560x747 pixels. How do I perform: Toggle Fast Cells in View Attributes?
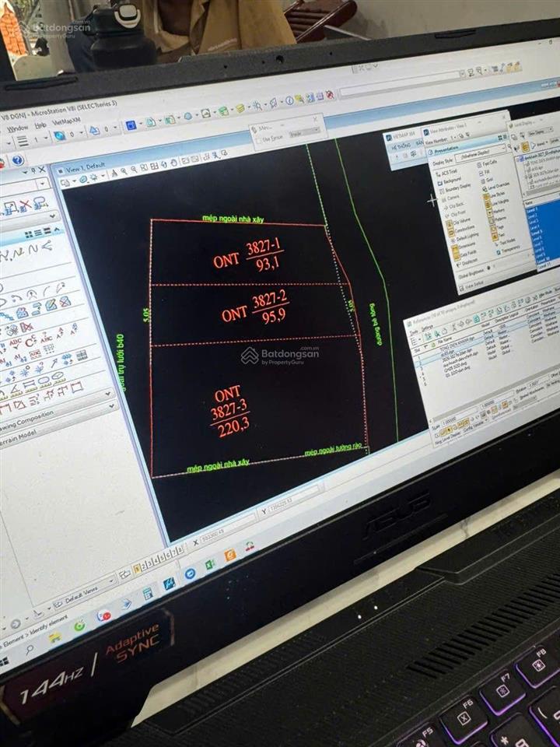(486, 164)
